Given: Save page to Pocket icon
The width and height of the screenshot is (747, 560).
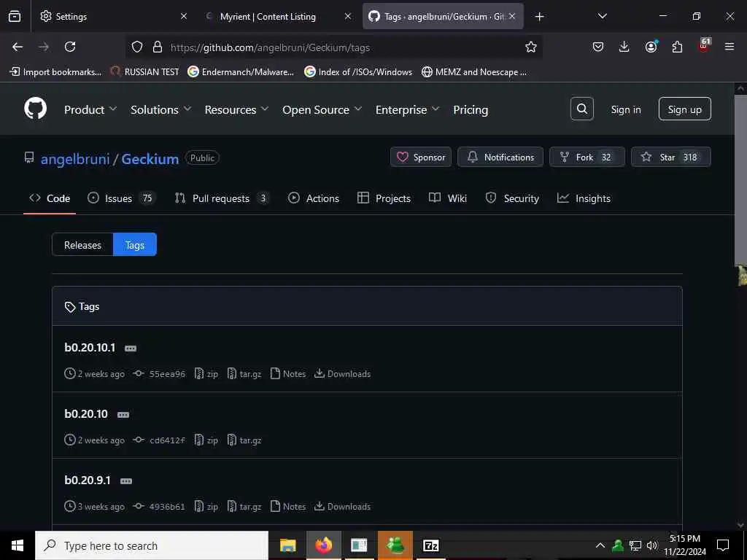Looking at the screenshot, I should (x=598, y=47).
